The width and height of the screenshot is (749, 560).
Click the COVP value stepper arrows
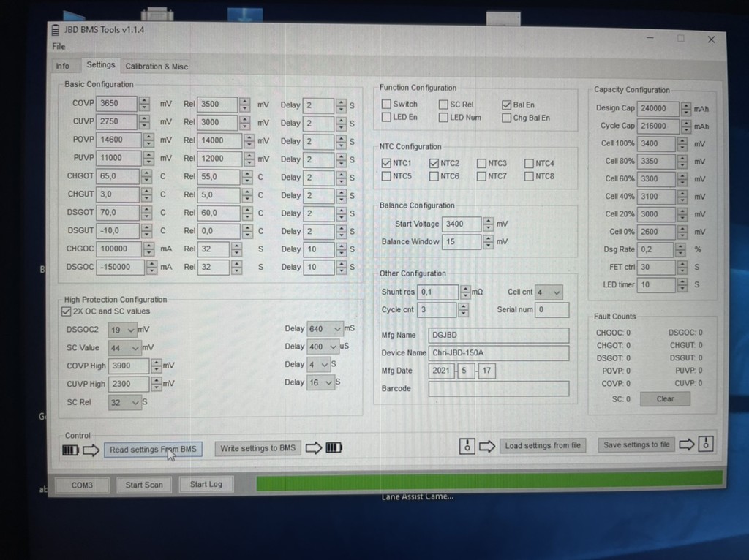144,104
